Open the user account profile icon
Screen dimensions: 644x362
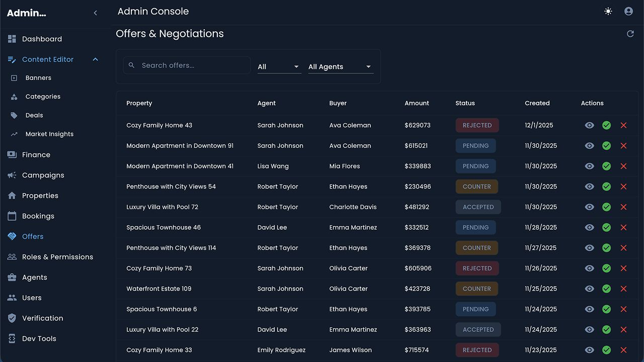pyautogui.click(x=628, y=11)
